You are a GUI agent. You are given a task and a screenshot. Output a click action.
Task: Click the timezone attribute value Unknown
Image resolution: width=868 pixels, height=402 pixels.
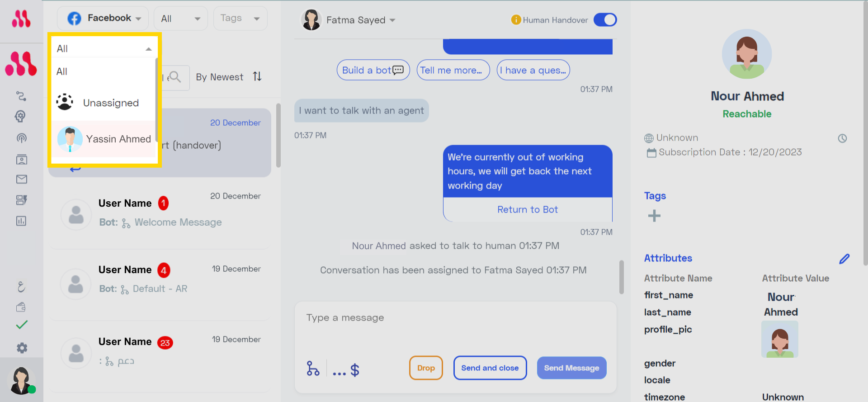[783, 397]
